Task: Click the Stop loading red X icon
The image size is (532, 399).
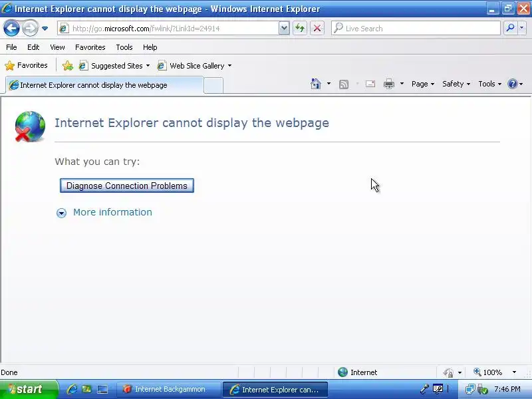Action: [317, 28]
